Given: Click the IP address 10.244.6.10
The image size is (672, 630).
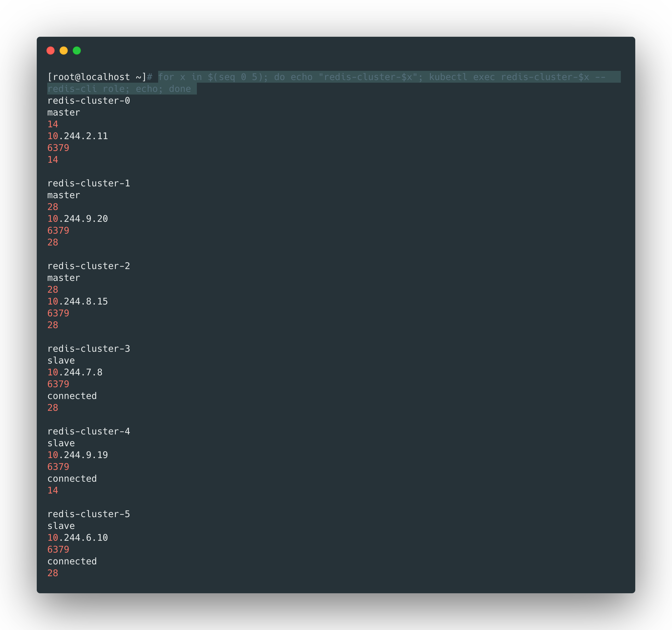Looking at the screenshot, I should (77, 538).
